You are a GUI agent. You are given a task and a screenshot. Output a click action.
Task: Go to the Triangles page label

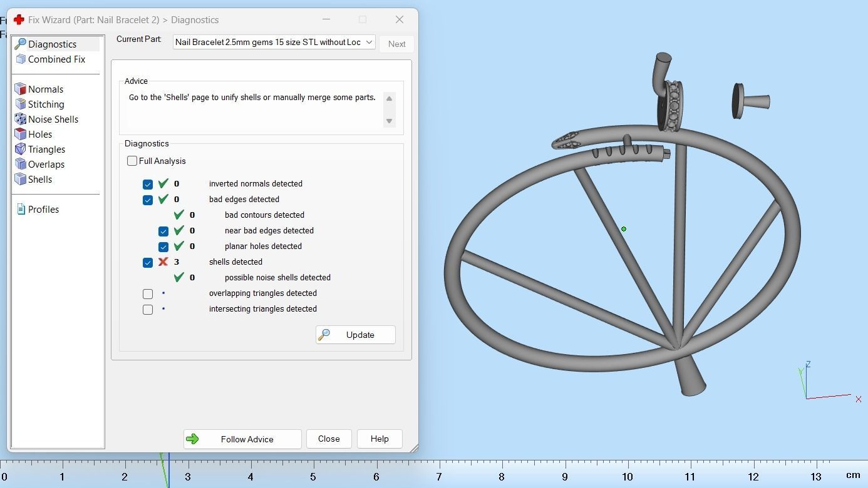(47, 149)
